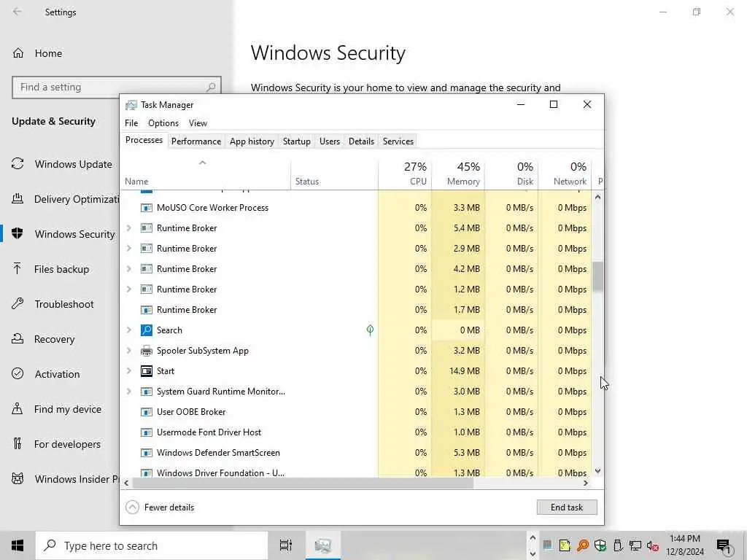Screen dimensions: 747x560
Task: Click the For developers tools icon
Action: pyautogui.click(x=18, y=444)
